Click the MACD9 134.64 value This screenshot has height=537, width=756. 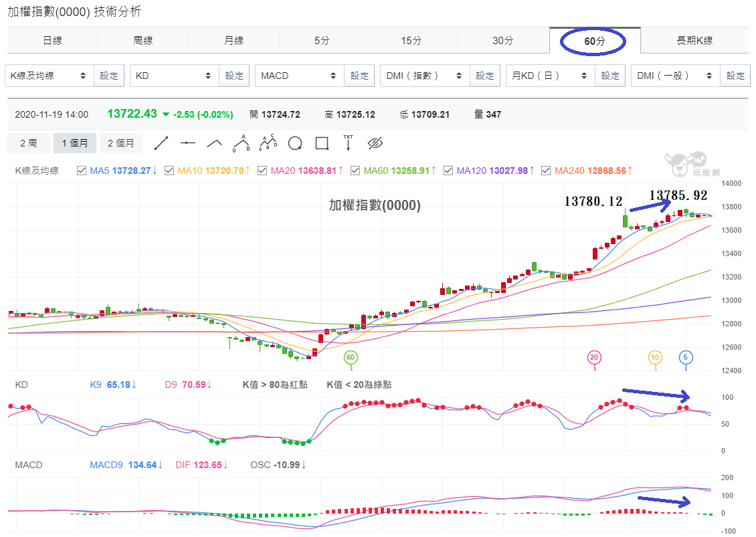pos(126,465)
